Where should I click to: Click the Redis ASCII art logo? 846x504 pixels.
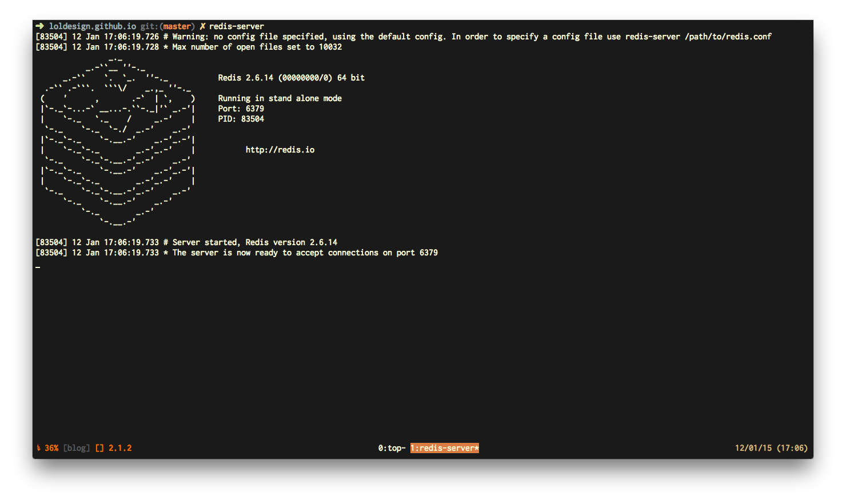(x=118, y=141)
